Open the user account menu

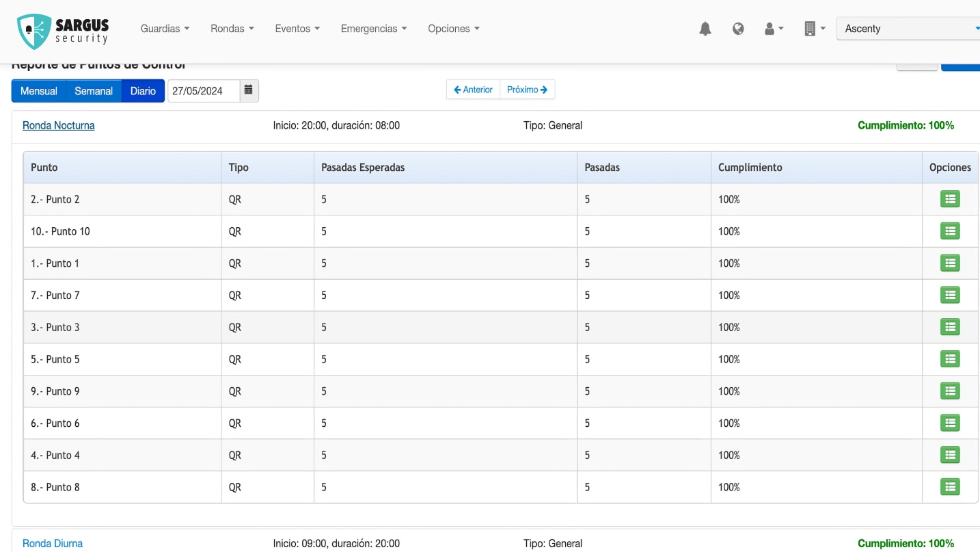point(774,29)
